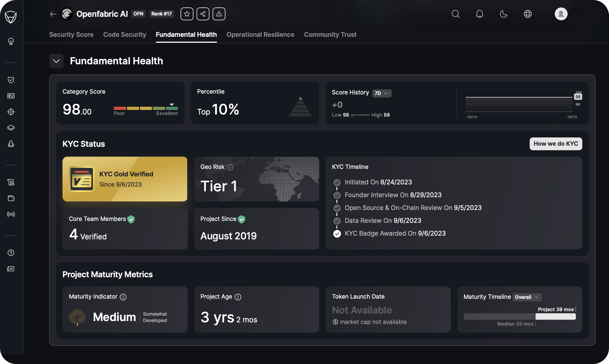This screenshot has width=609, height=364.
Task: Switch to Security Score tab
Action: [x=71, y=35]
